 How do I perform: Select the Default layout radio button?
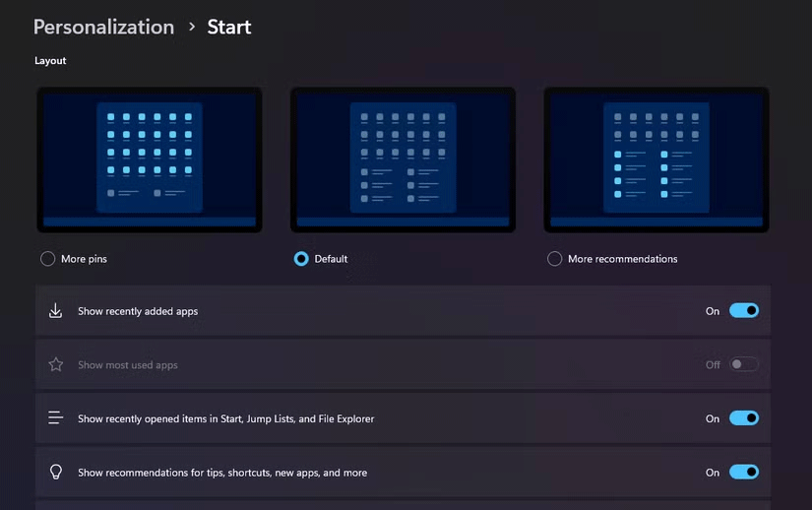pyautogui.click(x=301, y=259)
